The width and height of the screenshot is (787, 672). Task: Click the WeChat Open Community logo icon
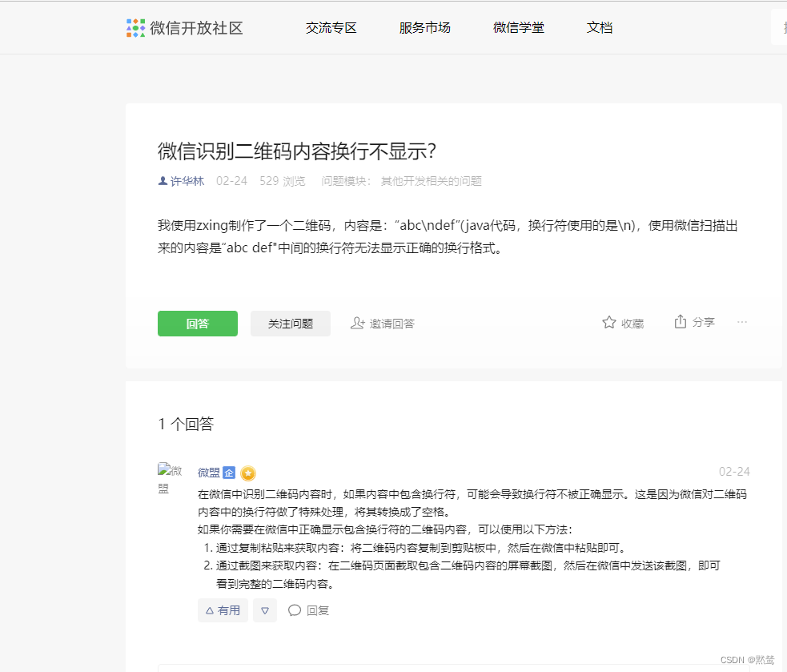point(135,28)
